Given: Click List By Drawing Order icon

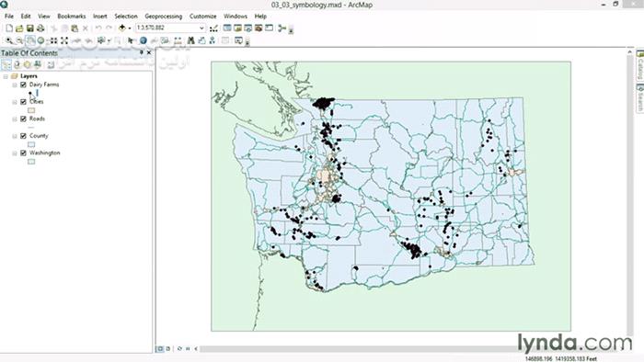Looking at the screenshot, I should point(6,65).
